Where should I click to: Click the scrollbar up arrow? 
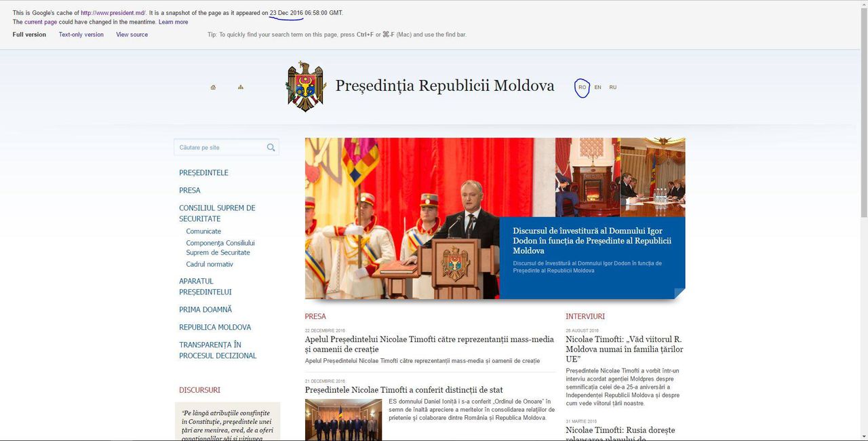coord(863,3)
